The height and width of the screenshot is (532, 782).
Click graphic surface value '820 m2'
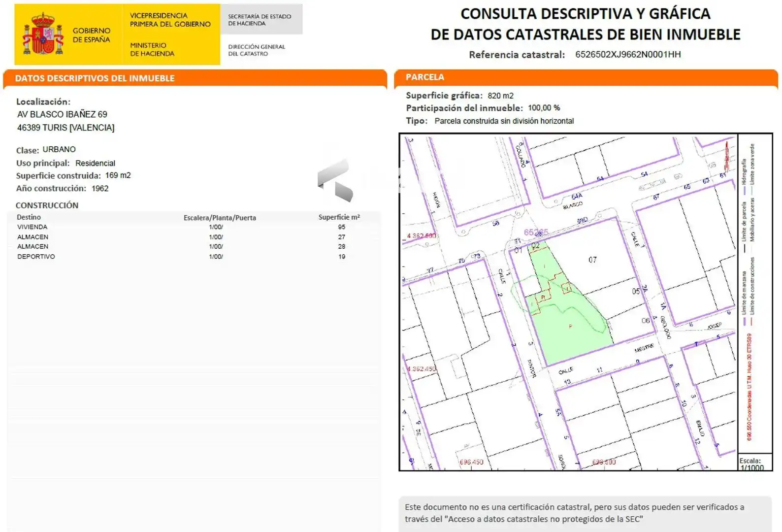[x=501, y=96]
